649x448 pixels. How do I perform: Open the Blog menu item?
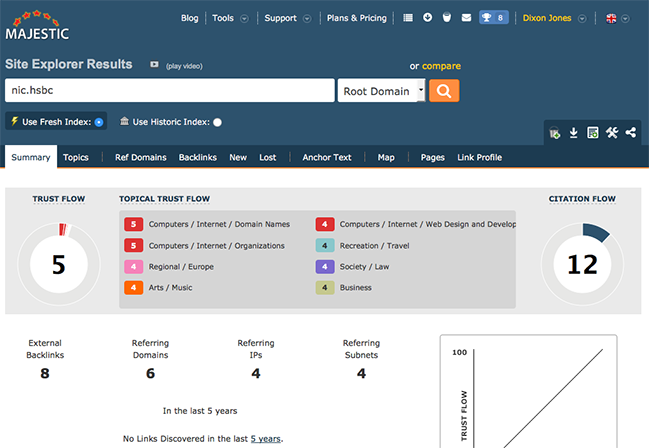[x=190, y=18]
